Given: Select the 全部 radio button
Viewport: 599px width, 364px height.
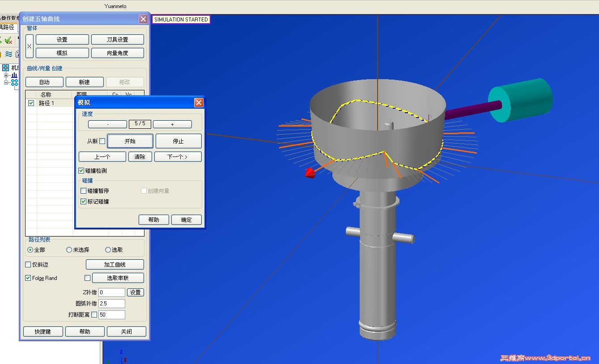Looking at the screenshot, I should pyautogui.click(x=30, y=250).
